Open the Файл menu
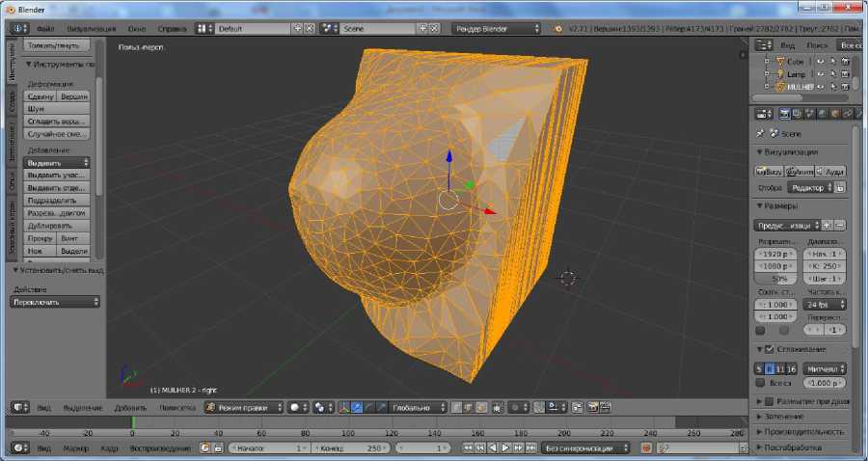This screenshot has width=868, height=461. pos(45,29)
